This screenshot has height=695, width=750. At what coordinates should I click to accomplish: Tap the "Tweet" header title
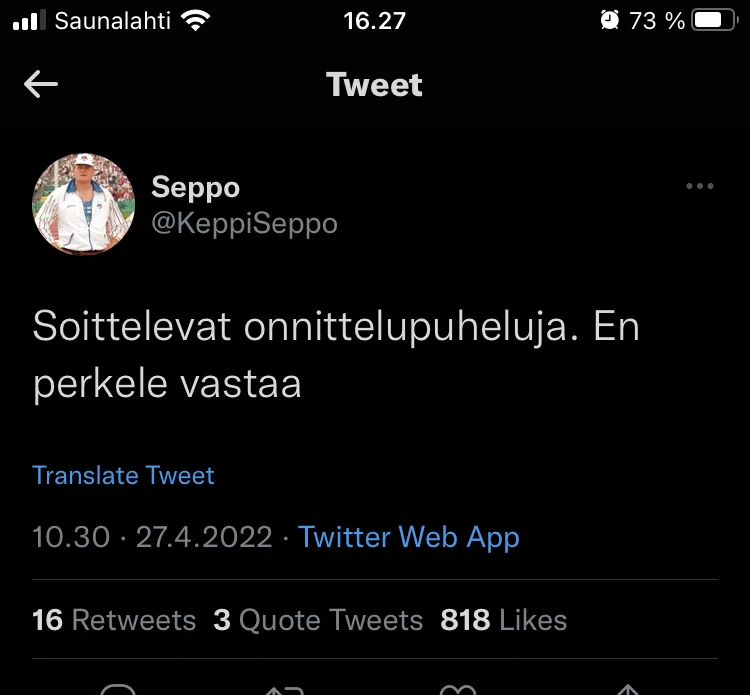point(374,85)
